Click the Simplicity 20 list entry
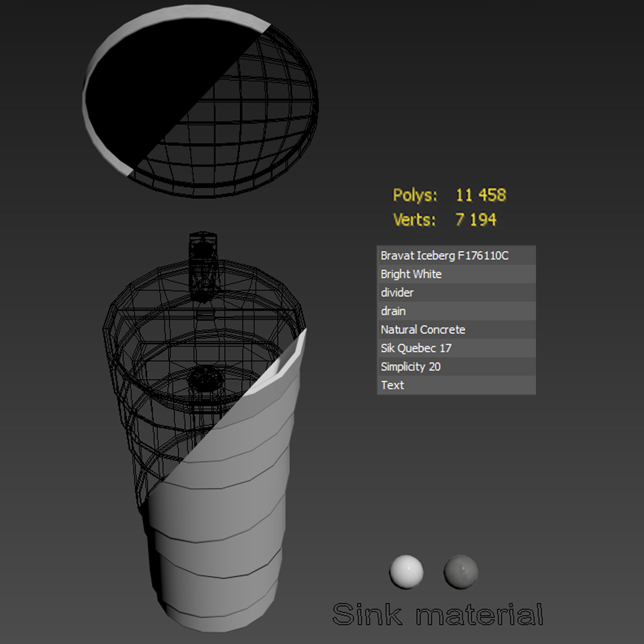This screenshot has width=644, height=644. click(456, 367)
